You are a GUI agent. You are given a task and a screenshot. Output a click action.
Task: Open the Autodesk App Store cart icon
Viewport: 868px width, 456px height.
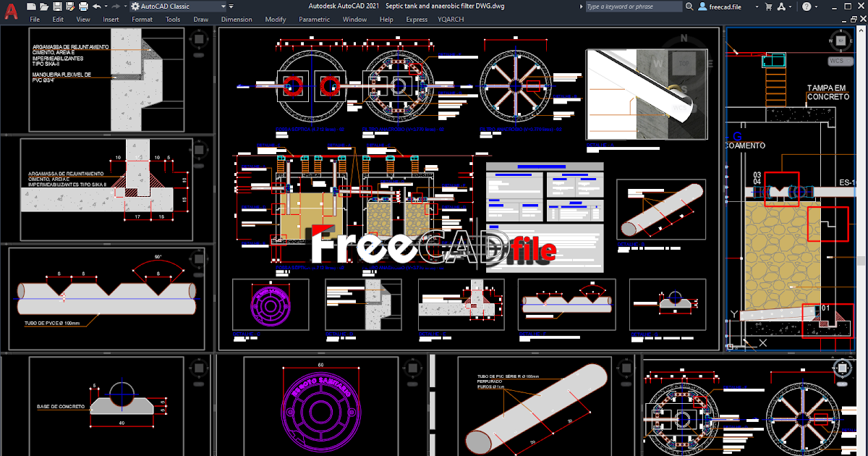coord(769,7)
